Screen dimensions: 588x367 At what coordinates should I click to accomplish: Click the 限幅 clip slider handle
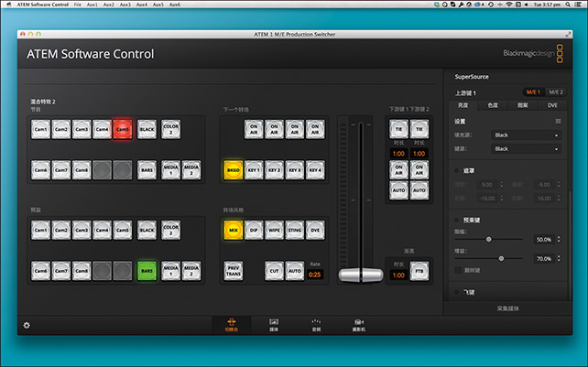(x=488, y=239)
